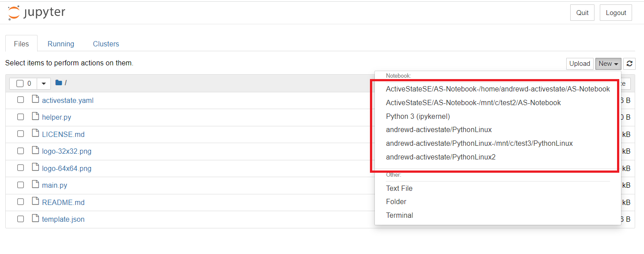644x254 pixels.
Task: Click the Jupyter logo icon
Action: click(x=14, y=13)
